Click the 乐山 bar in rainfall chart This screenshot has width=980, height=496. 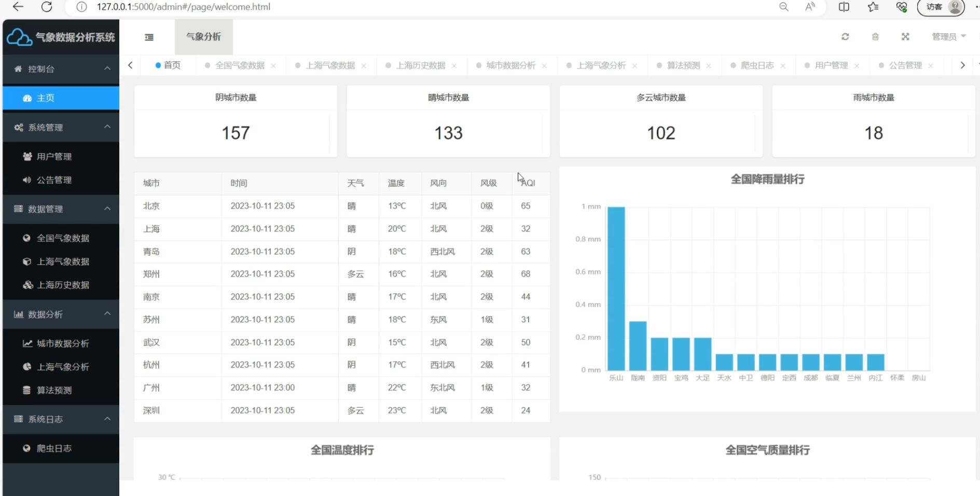(616, 288)
